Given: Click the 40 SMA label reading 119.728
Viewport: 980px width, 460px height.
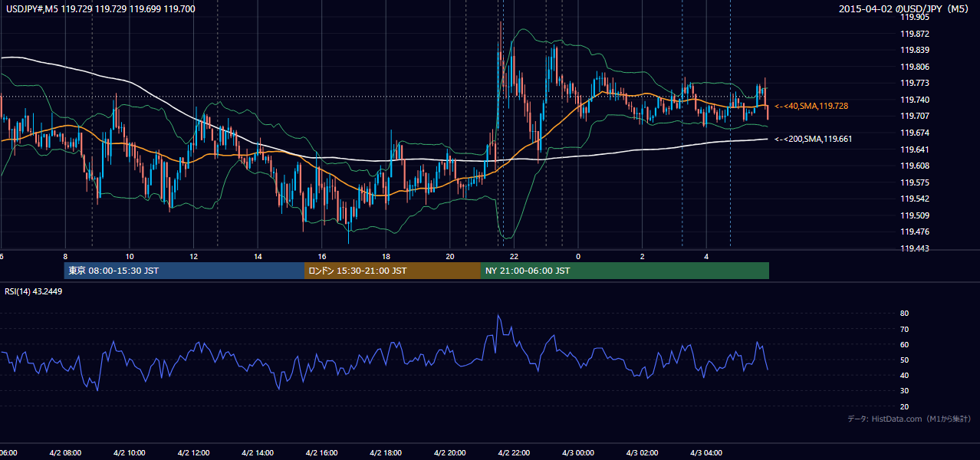Looking at the screenshot, I should coord(813,106).
